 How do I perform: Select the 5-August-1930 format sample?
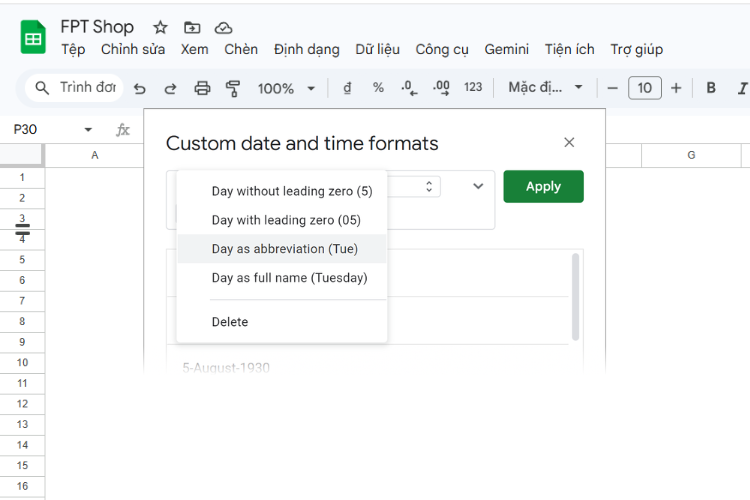coord(226,368)
